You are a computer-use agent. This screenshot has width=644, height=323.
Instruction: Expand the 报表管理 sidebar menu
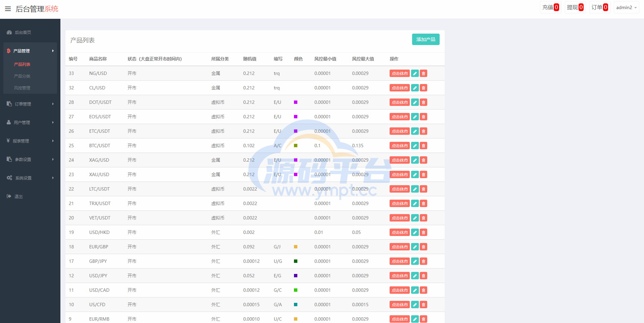[30, 141]
